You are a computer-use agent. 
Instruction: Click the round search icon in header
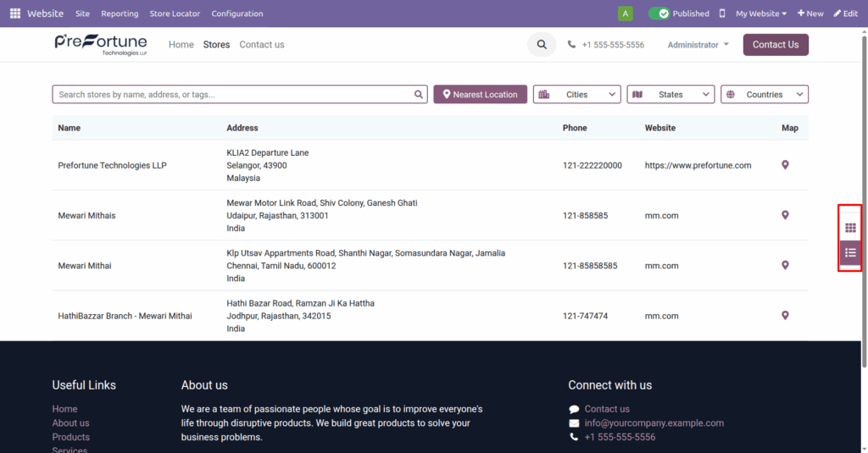tap(542, 45)
